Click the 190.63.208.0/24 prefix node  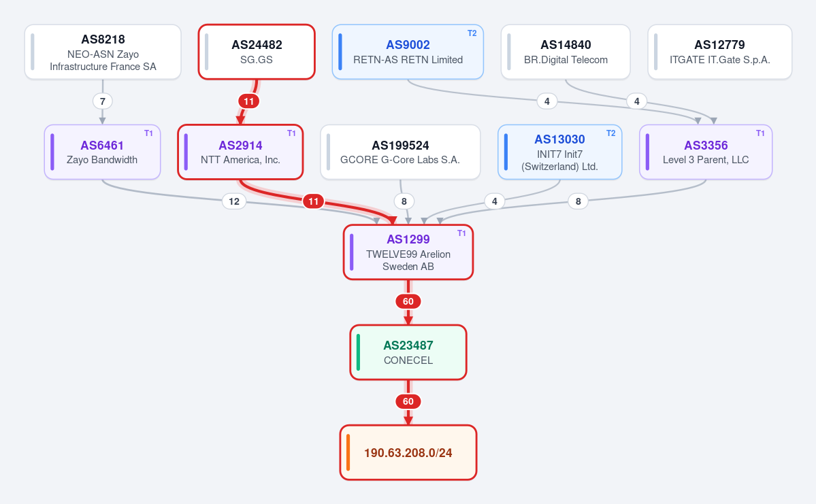point(408,452)
